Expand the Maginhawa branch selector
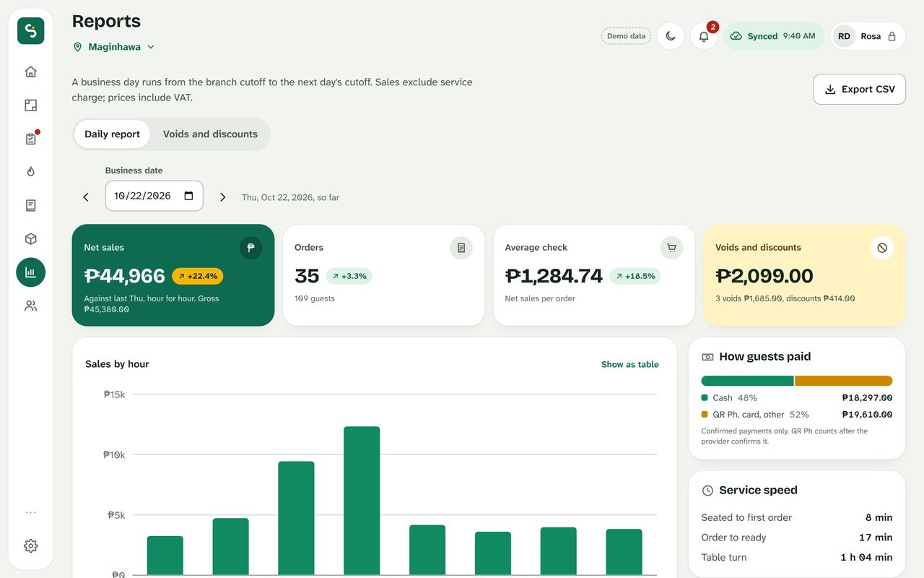This screenshot has width=924, height=578. [x=114, y=47]
